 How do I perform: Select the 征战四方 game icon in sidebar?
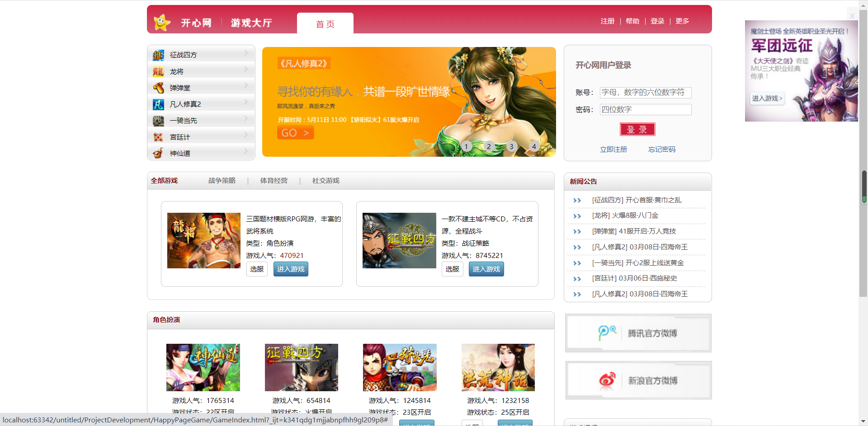pyautogui.click(x=158, y=55)
